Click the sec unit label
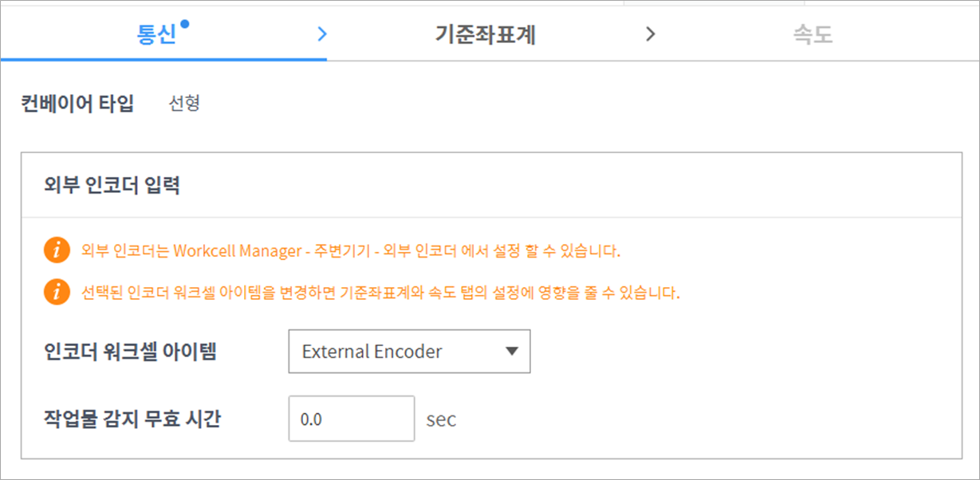980x480 pixels. click(x=441, y=419)
